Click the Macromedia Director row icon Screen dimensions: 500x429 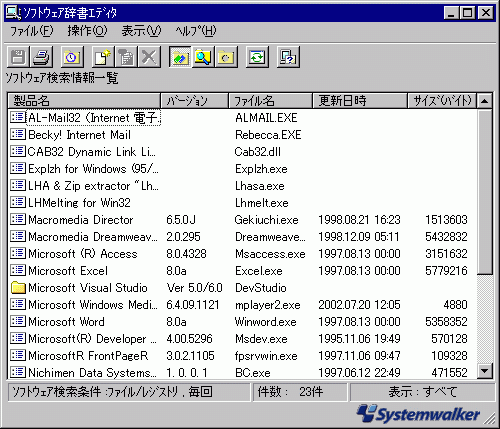click(18, 219)
